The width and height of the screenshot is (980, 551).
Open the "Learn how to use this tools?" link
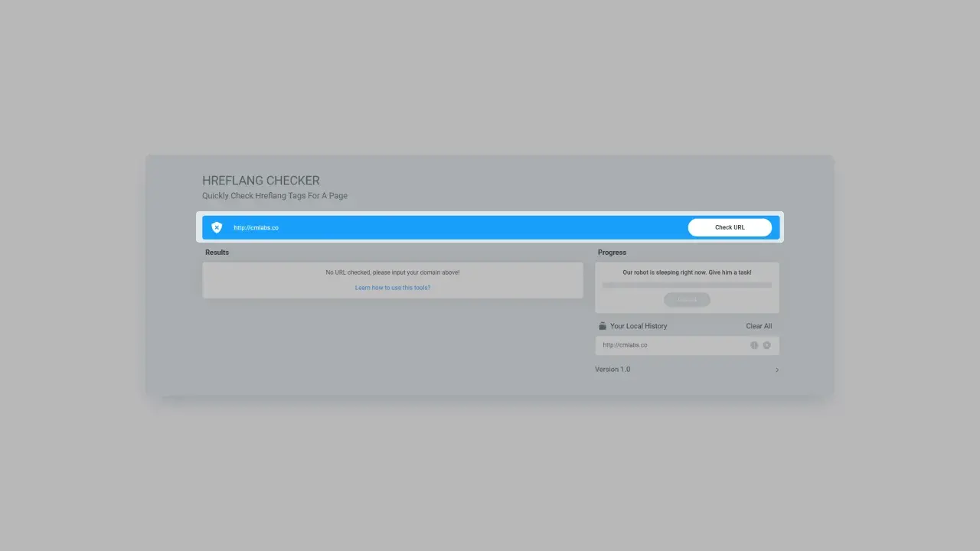pyautogui.click(x=392, y=287)
